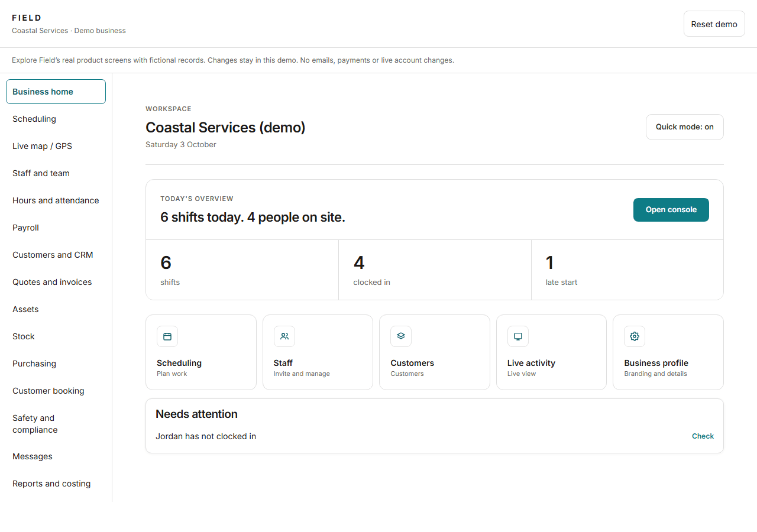Open Assets in the sidebar
The height and width of the screenshot is (532, 757).
(x=56, y=309)
